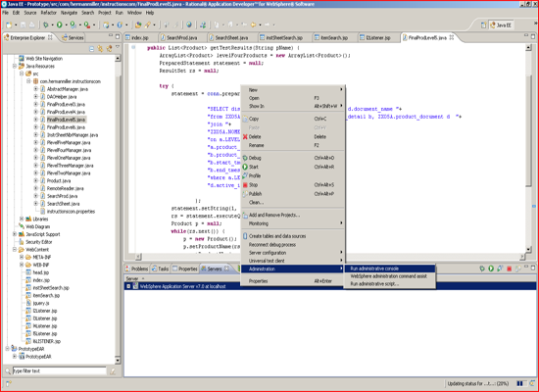Open the Refactor menu
Image resolution: width=539 pixels, height=392 pixels.
point(48,13)
